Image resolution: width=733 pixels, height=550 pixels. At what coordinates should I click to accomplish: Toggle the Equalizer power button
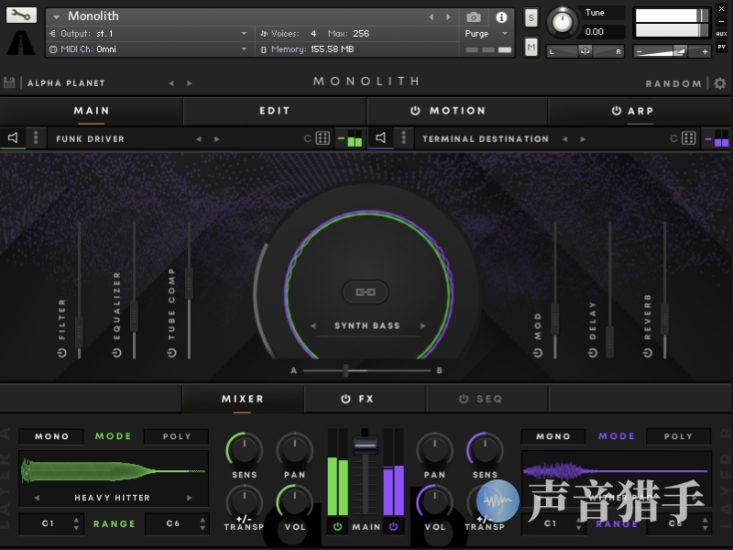pos(117,353)
